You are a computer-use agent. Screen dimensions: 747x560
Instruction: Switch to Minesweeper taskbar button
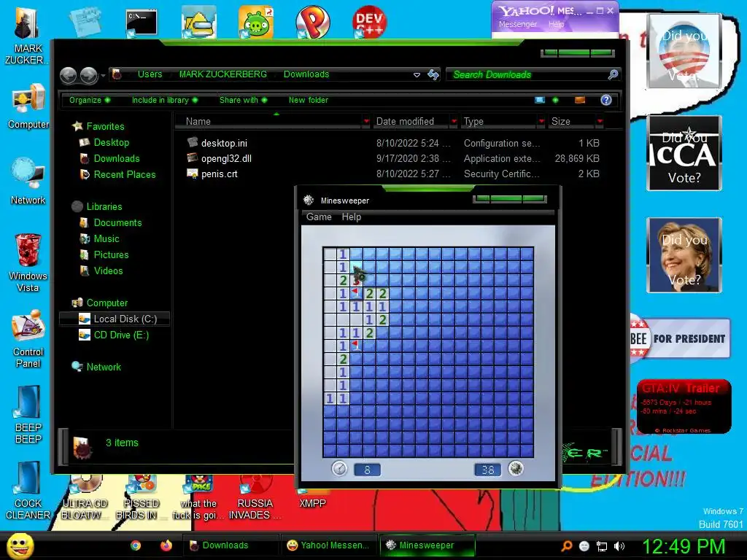click(427, 545)
